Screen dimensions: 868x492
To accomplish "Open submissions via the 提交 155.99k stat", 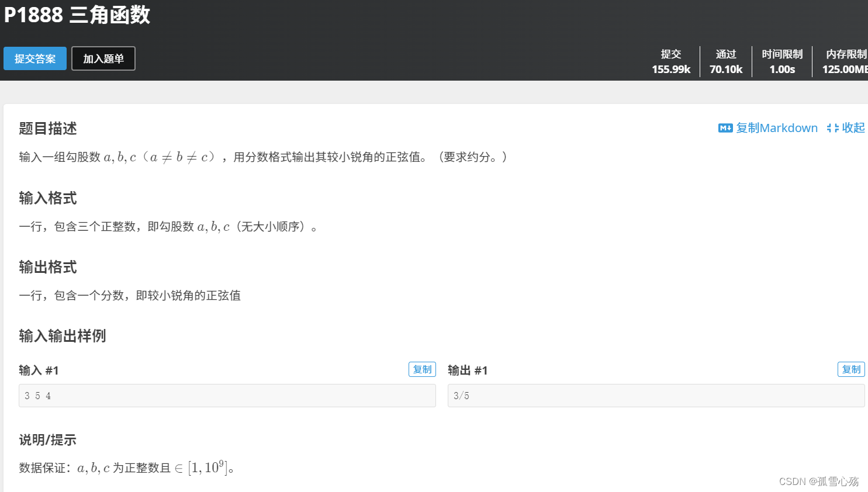I will (x=670, y=61).
